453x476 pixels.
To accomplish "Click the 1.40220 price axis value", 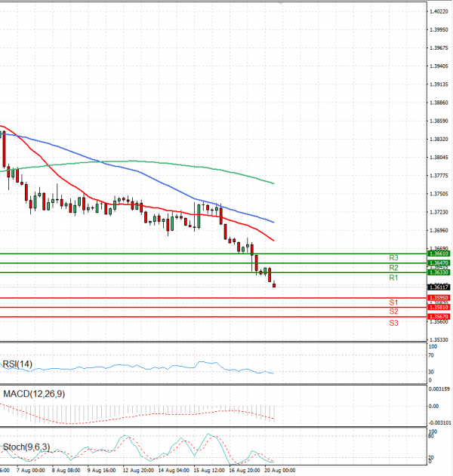I will point(439,11).
